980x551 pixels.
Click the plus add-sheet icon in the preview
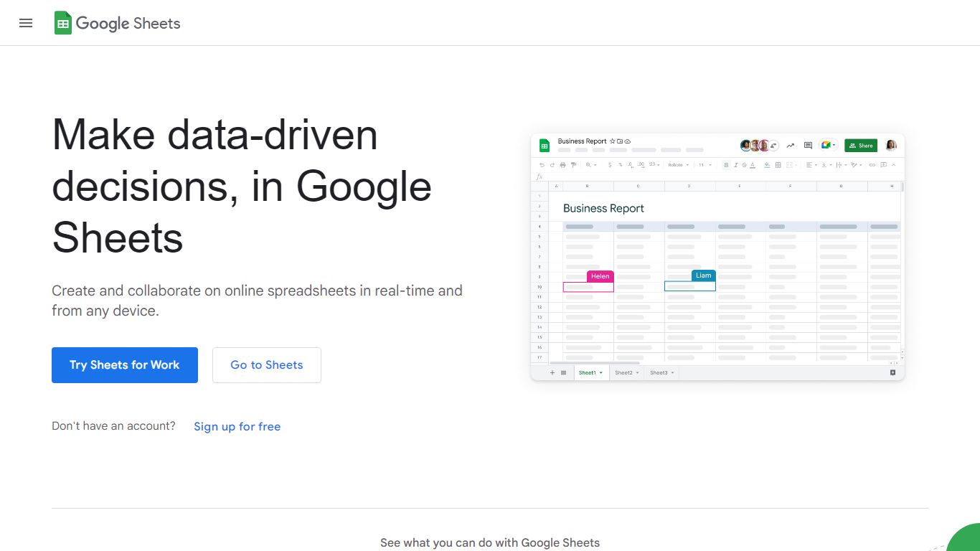tap(552, 372)
